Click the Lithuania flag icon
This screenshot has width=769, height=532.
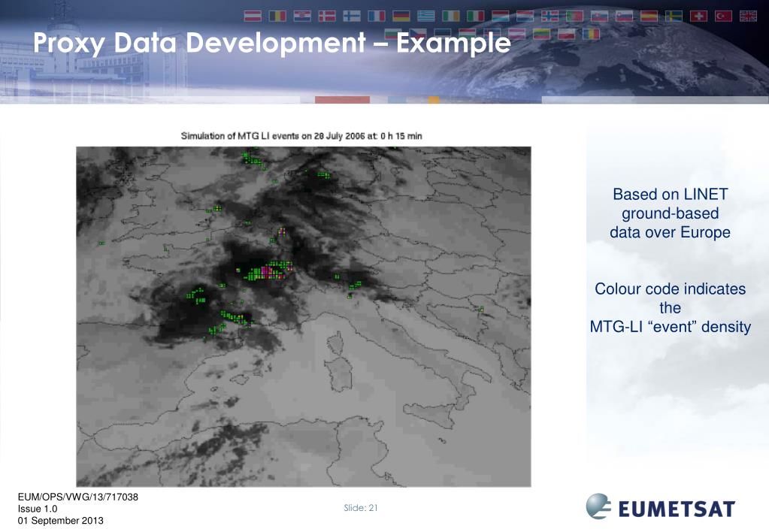point(541,34)
